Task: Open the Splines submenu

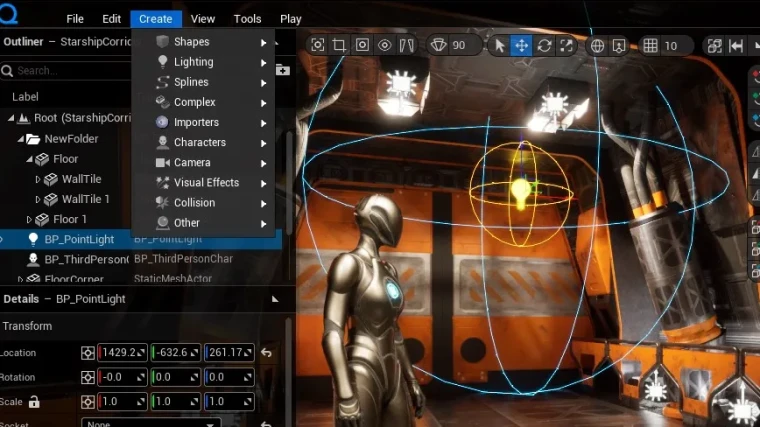Action: (203, 82)
